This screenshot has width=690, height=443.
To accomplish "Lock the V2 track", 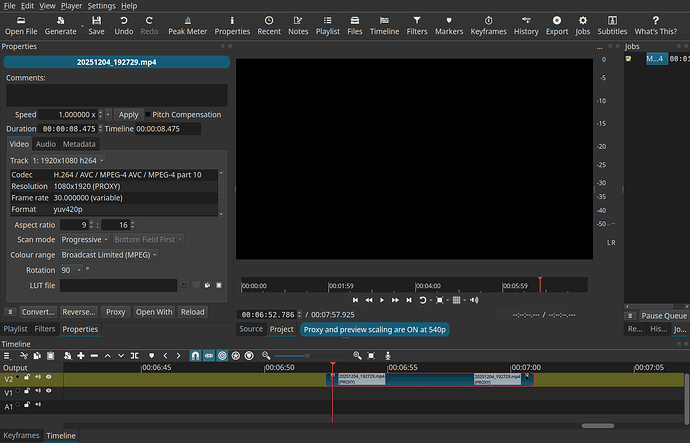I will click(x=27, y=377).
